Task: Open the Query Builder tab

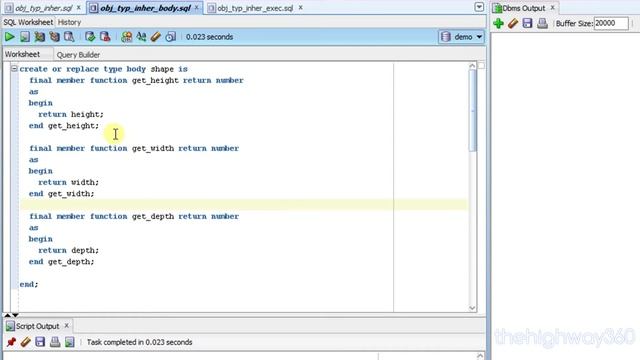Action: 78,55
